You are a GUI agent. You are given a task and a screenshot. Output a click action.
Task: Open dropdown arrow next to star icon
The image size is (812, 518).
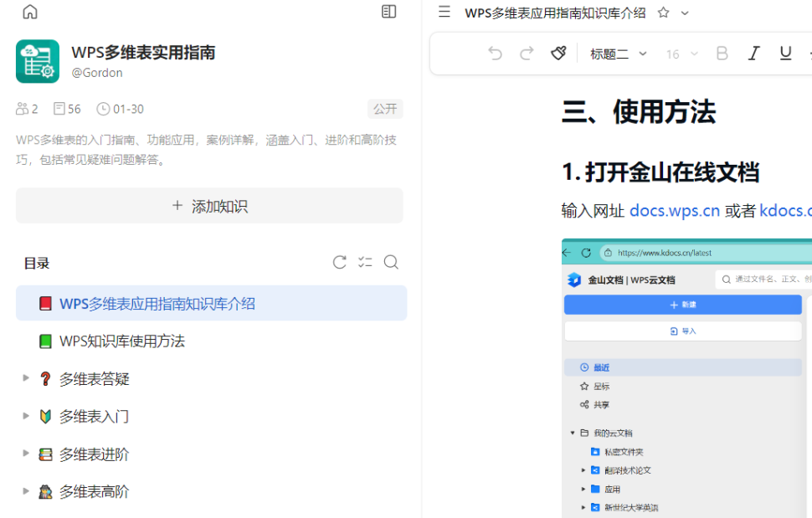click(x=685, y=13)
